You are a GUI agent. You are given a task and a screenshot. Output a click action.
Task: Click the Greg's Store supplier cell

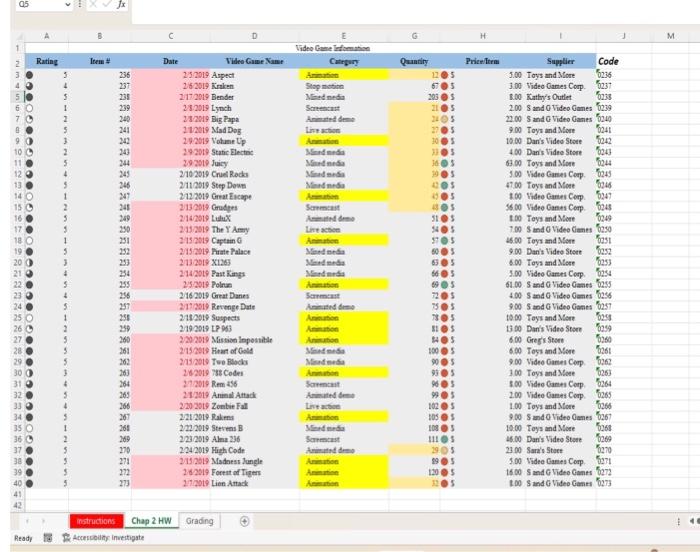(561, 340)
